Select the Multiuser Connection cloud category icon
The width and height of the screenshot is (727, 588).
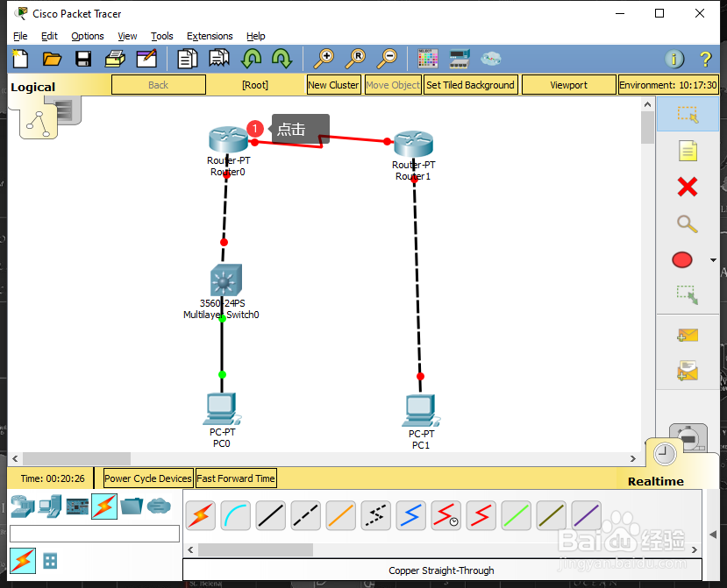(159, 507)
